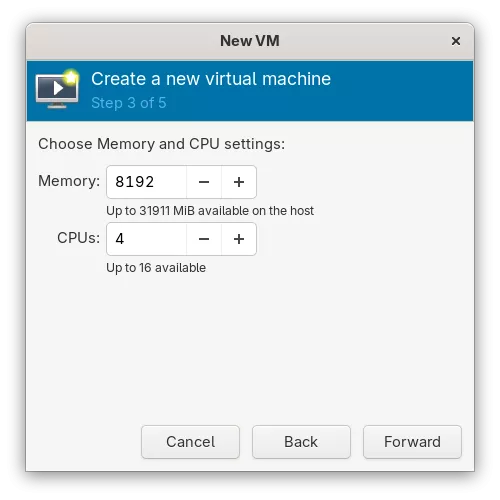Close the New VM dialog
Screen dimensions: 500x500
pos(456,41)
